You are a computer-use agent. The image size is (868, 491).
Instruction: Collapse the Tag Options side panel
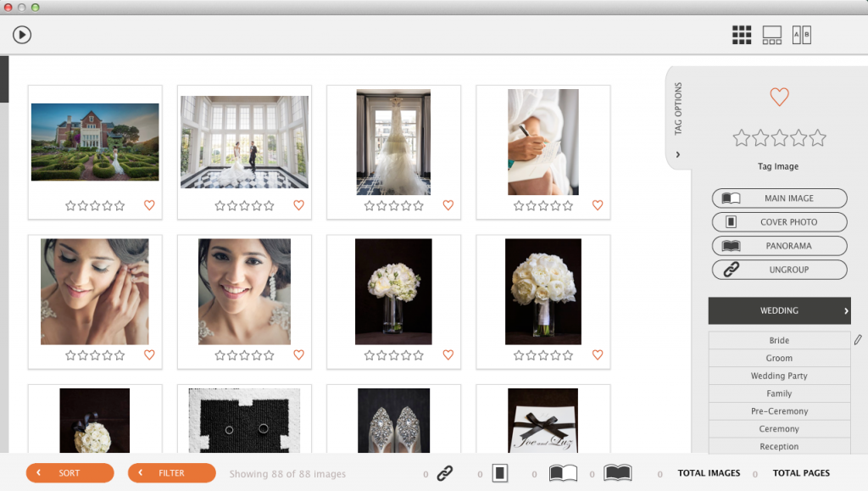coord(678,154)
